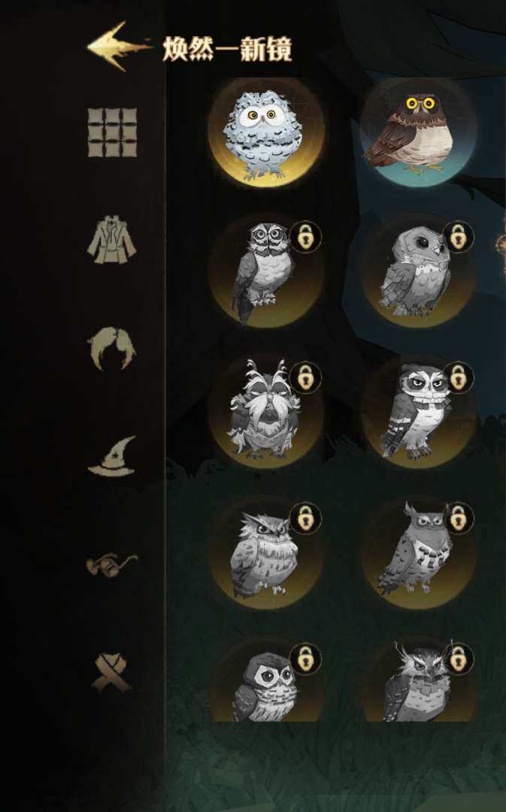This screenshot has width=506, height=812.
Task: Choose locked scruffy owl with wispy feathers
Action: click(x=419, y=681)
